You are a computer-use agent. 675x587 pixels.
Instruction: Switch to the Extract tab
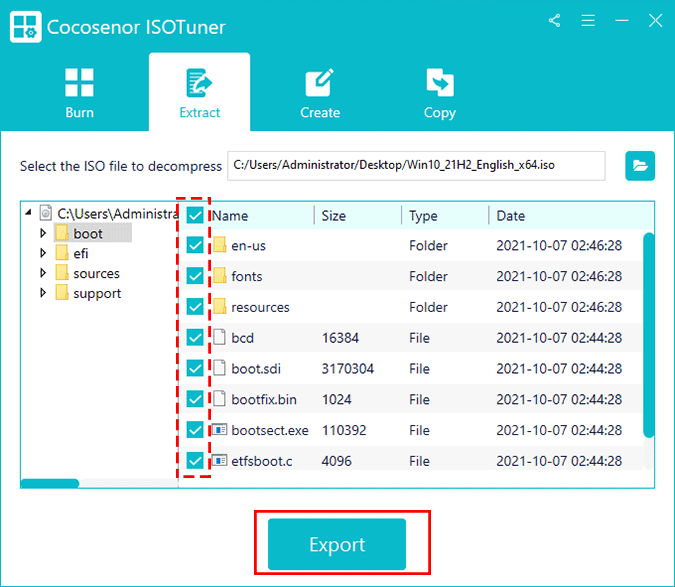pos(199,93)
